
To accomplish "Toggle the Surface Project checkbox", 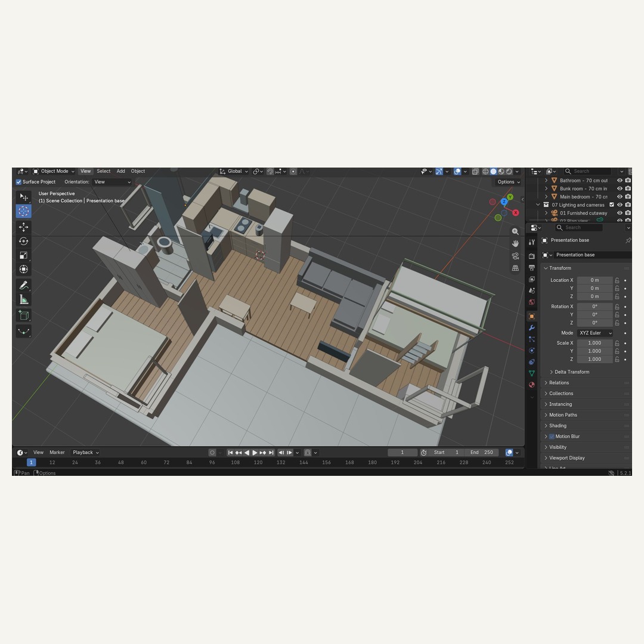I will click(x=18, y=182).
